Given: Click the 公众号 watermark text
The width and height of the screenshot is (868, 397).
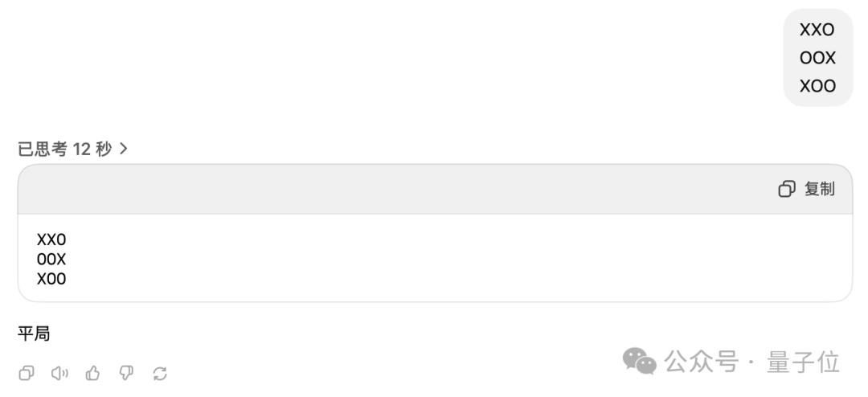Looking at the screenshot, I should [702, 362].
